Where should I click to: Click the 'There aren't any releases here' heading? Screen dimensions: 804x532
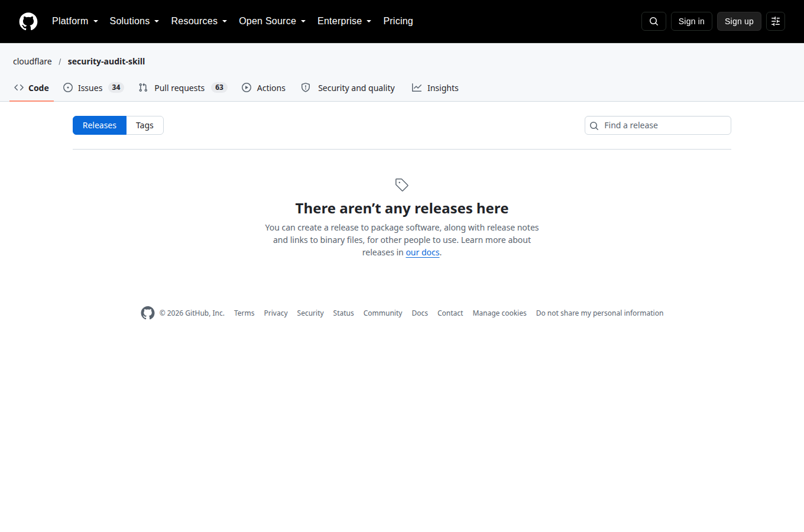tap(402, 209)
